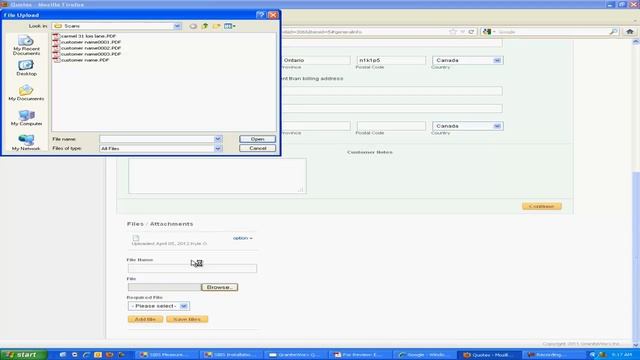Switch to the SBS Measure taskbar window
Viewport: 640px width, 360px height.
(168, 355)
